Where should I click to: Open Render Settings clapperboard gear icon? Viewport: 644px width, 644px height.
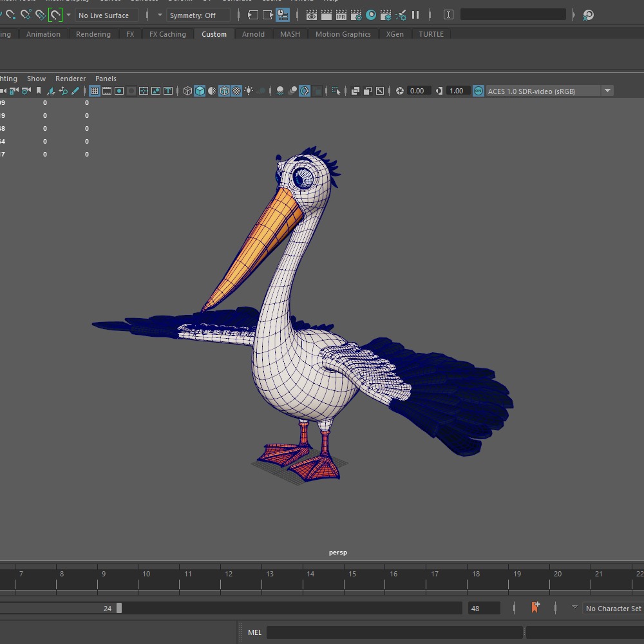[356, 15]
